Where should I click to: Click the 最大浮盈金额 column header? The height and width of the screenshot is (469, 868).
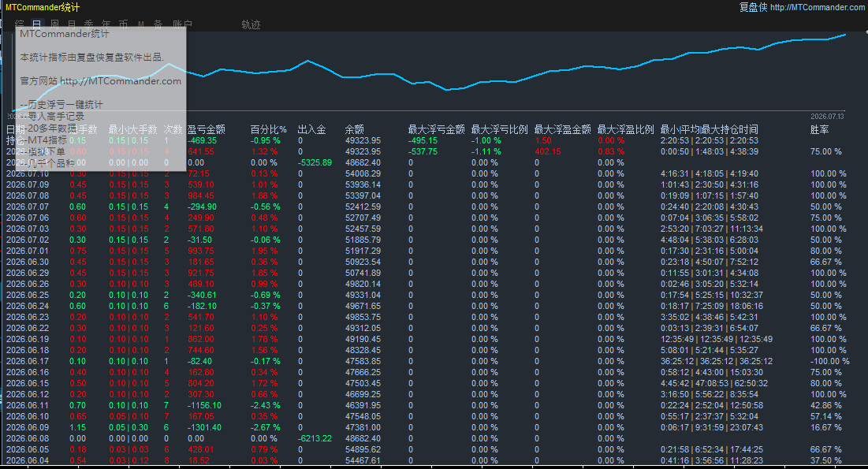tap(562, 129)
